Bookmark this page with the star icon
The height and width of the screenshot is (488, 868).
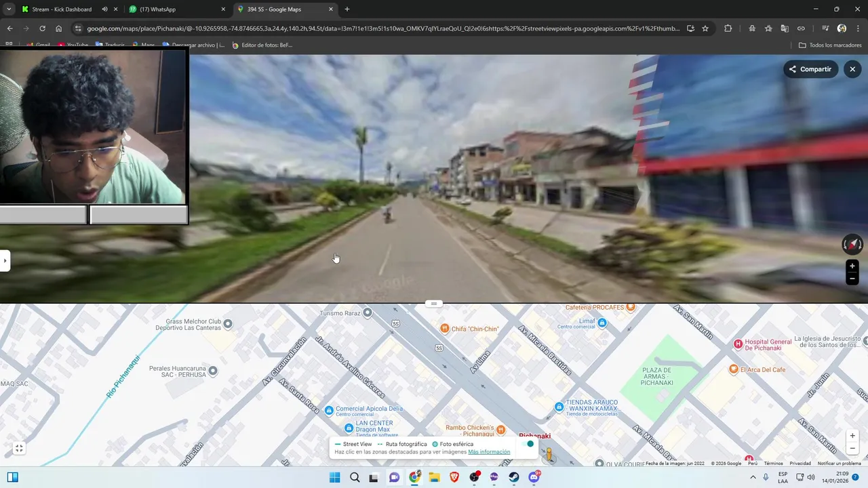(x=705, y=28)
